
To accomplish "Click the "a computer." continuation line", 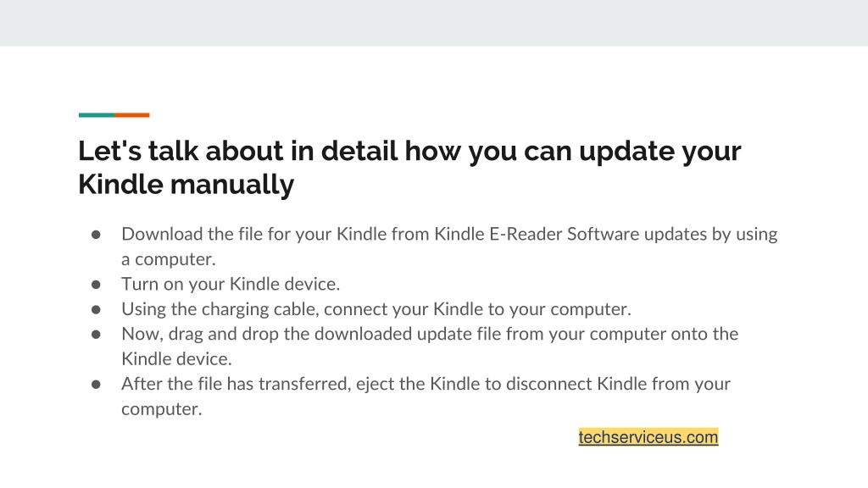I will coord(169,259).
